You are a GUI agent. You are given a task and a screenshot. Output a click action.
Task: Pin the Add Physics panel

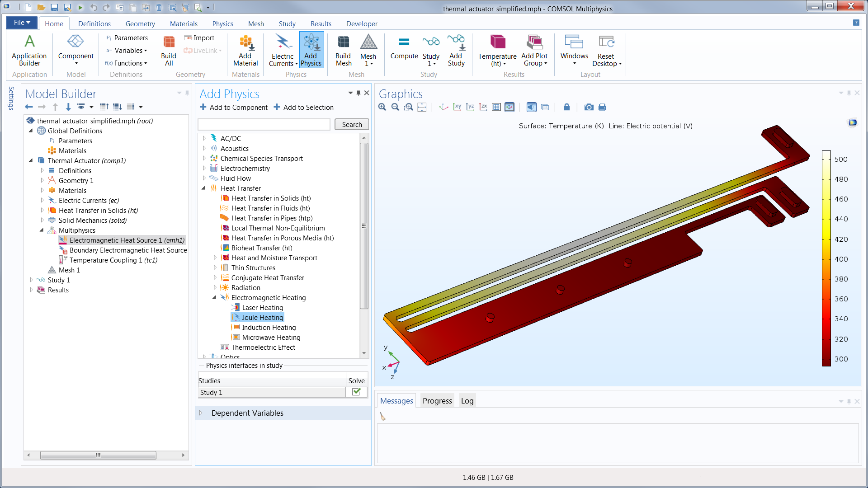point(358,93)
